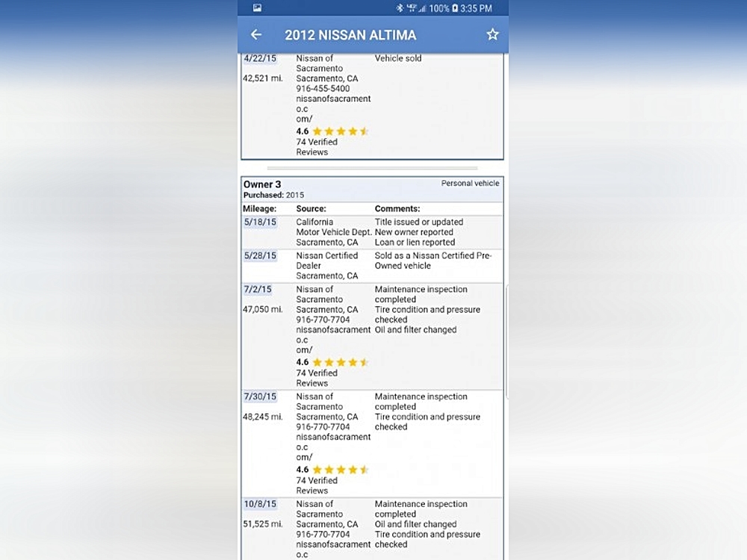747x560 pixels.
Task: Tap 74 Verified Reviews under 7/2/15 entry
Action: (316, 378)
